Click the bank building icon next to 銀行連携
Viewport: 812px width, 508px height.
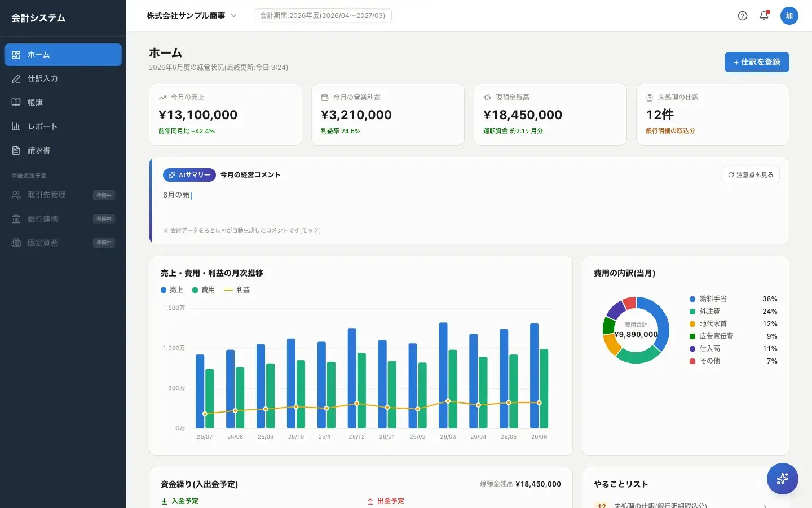click(16, 219)
